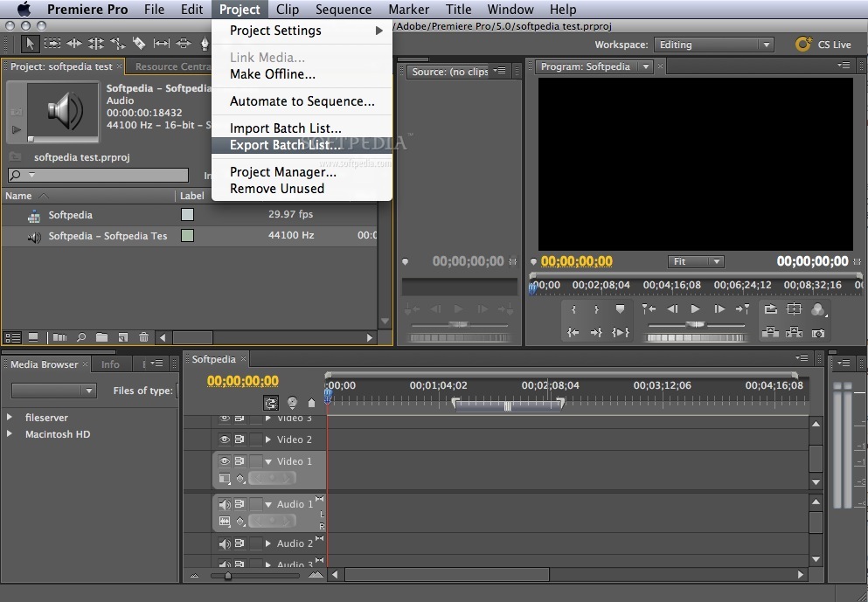Open the Workspace Editing dropdown
The width and height of the screenshot is (868, 602).
(713, 45)
